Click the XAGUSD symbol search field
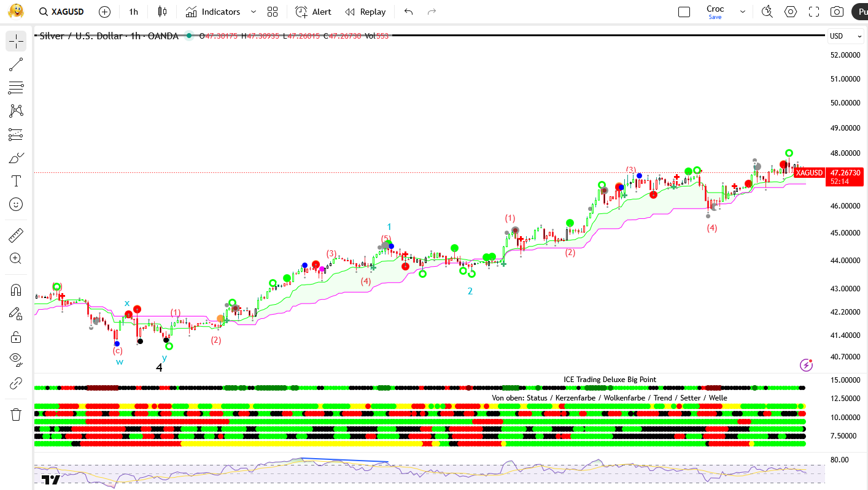 pyautogui.click(x=61, y=12)
